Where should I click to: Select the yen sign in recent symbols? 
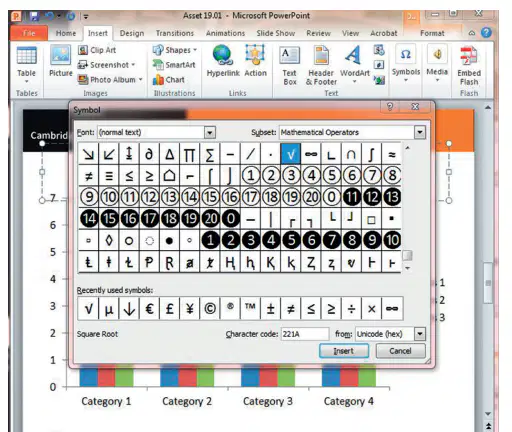189,308
